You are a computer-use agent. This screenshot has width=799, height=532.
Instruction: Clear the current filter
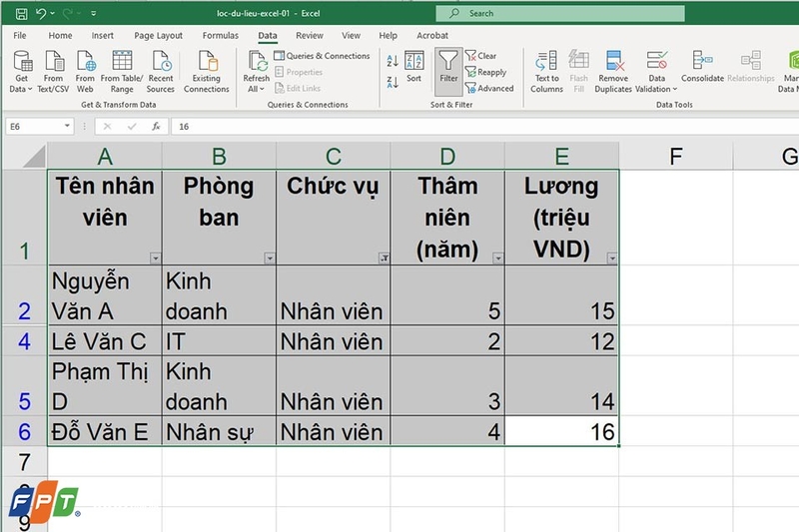click(x=481, y=56)
